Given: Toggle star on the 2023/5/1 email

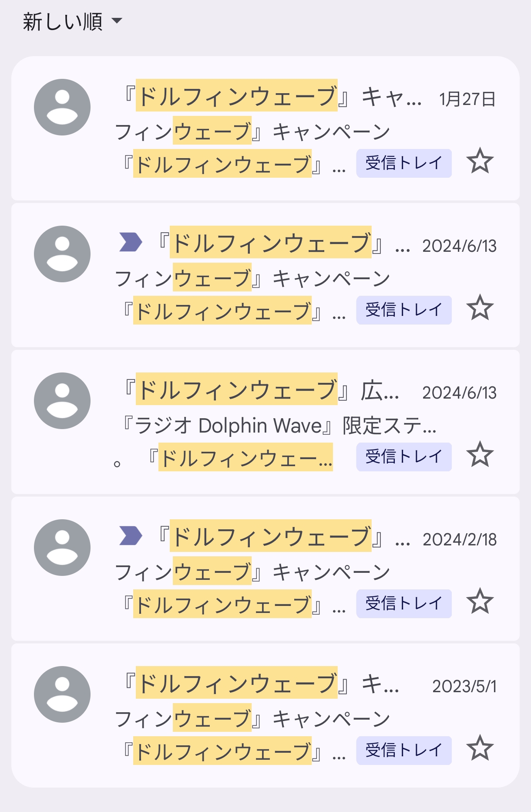Looking at the screenshot, I should [x=480, y=748].
